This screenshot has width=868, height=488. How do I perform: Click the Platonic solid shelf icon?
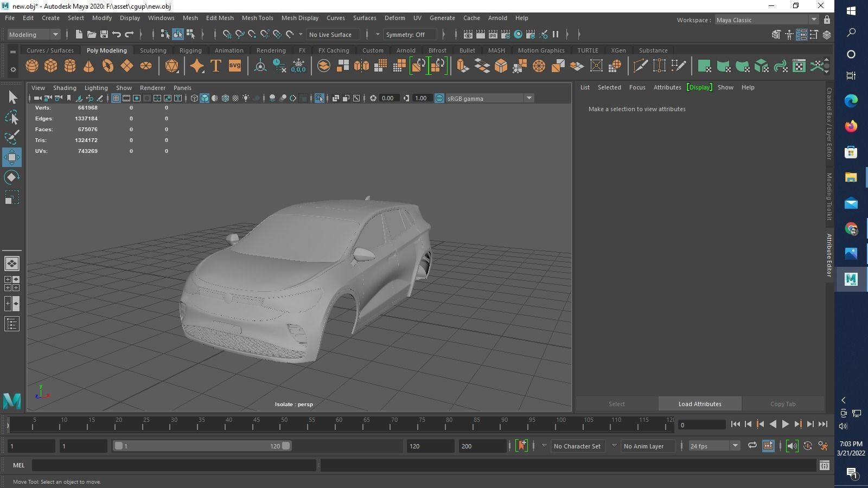coord(172,66)
